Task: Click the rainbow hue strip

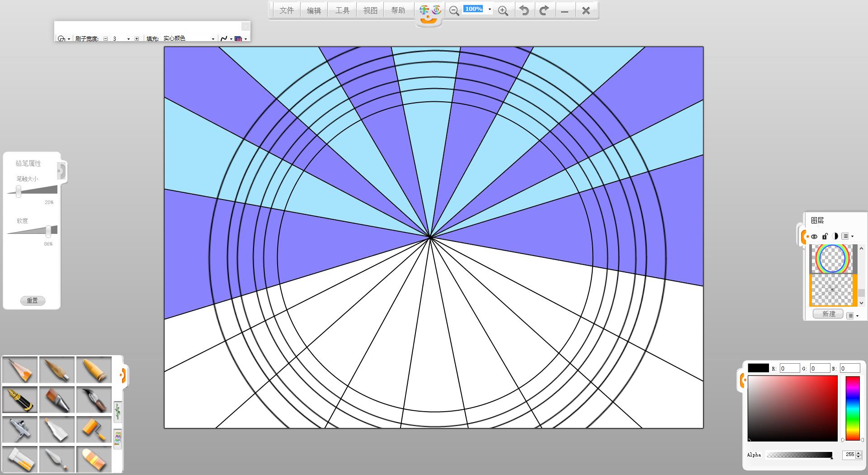Action: [x=852, y=408]
